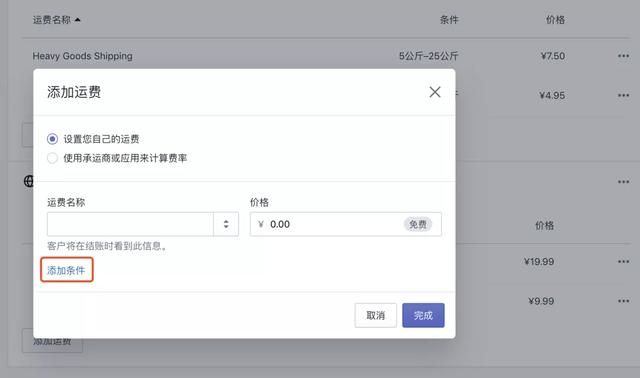The width and height of the screenshot is (640, 378).
Task: Sort by 运费名称 column arrow
Action: pyautogui.click(x=78, y=20)
